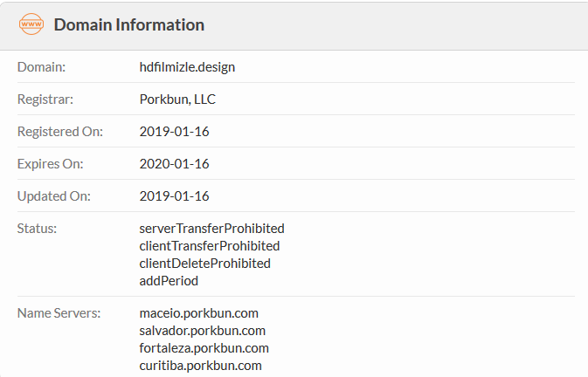Click the Expires On: field label

click(x=51, y=163)
